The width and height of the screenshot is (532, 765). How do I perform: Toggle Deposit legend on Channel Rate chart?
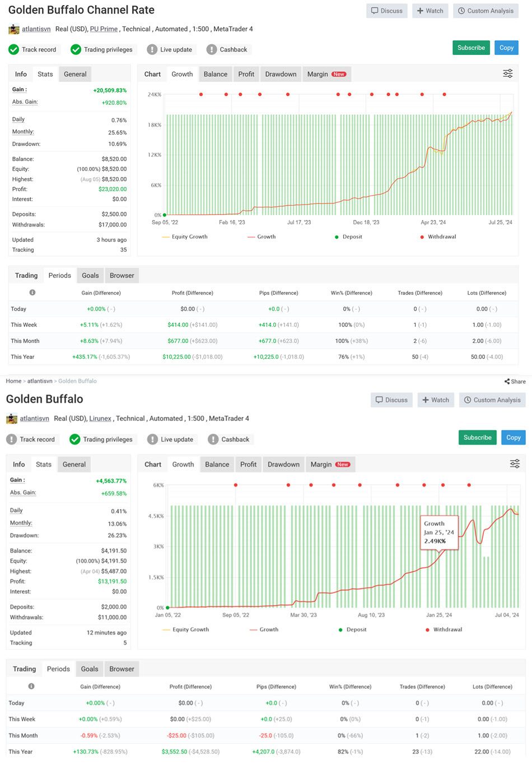click(348, 237)
